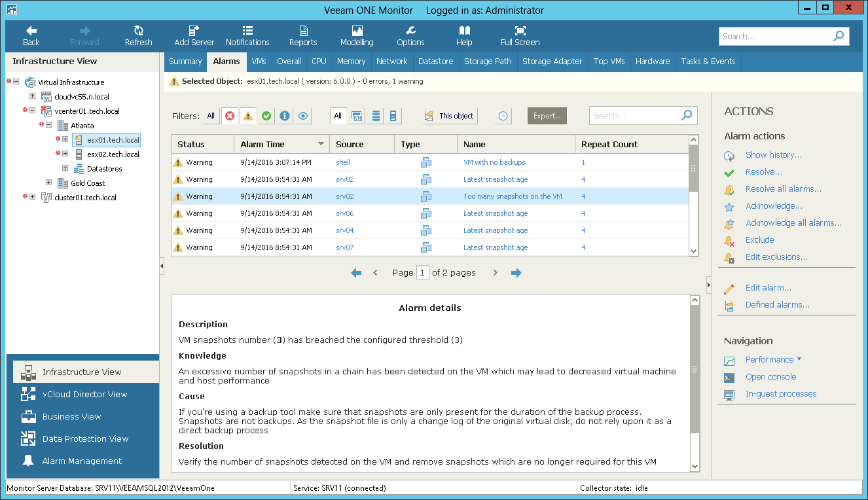Toggle the object type All filter
This screenshot has height=500, width=868.
tap(338, 116)
